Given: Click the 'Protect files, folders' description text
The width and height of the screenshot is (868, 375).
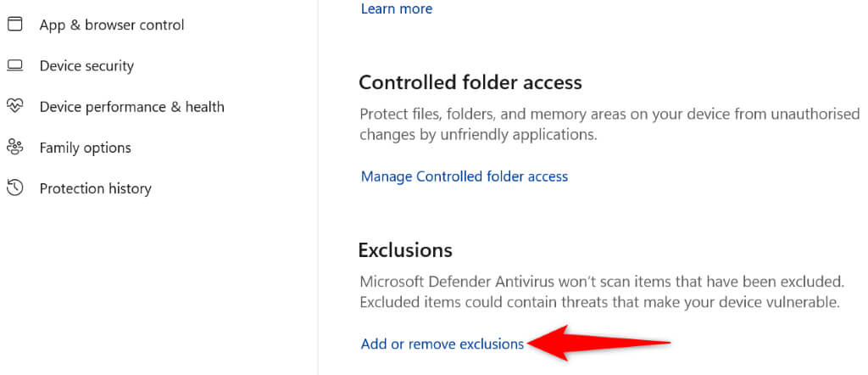Looking at the screenshot, I should coord(609,115).
